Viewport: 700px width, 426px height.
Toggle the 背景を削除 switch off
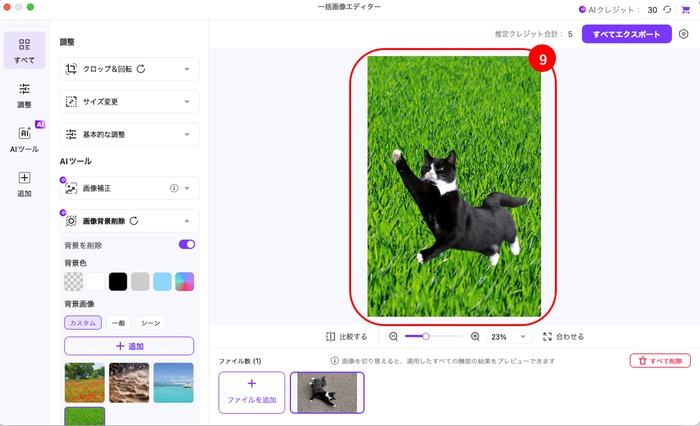tap(187, 244)
